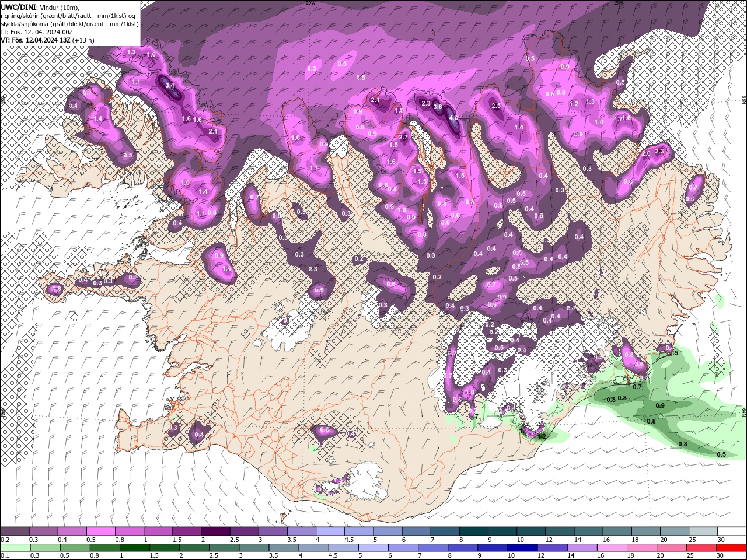Pick the lilac lower swatch at 14
Image resolution: width=747 pixels, height=560 pixels.
pos(581,548)
